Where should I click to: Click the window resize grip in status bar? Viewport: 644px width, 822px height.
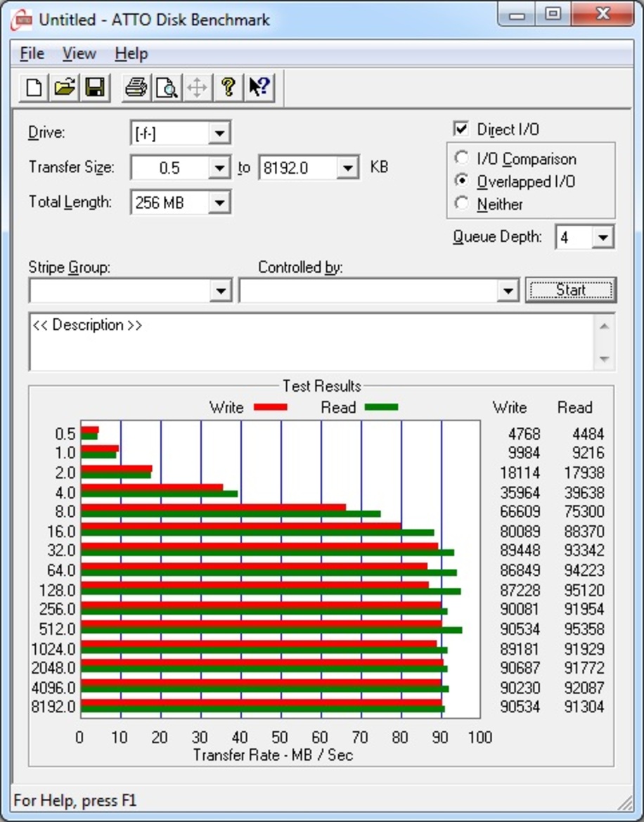[x=625, y=802]
